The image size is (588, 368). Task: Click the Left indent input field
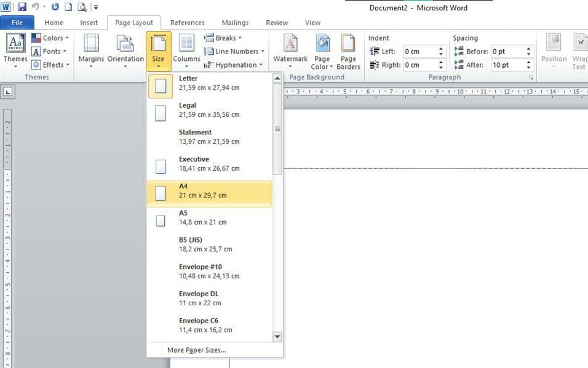tap(419, 52)
